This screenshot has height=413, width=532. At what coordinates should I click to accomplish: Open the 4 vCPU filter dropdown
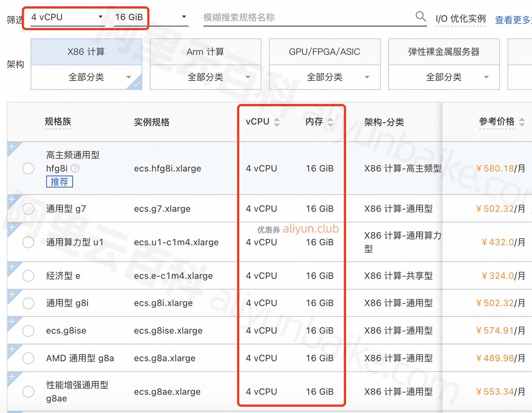click(x=67, y=17)
